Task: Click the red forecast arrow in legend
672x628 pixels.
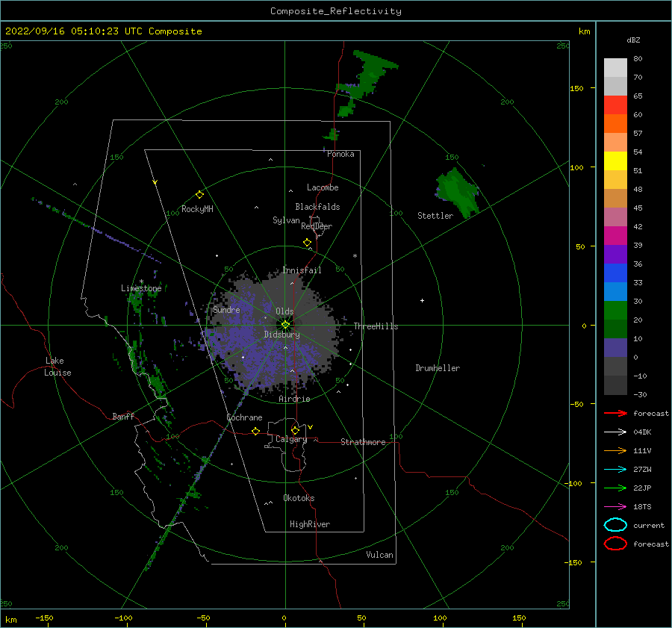Action: pos(615,413)
